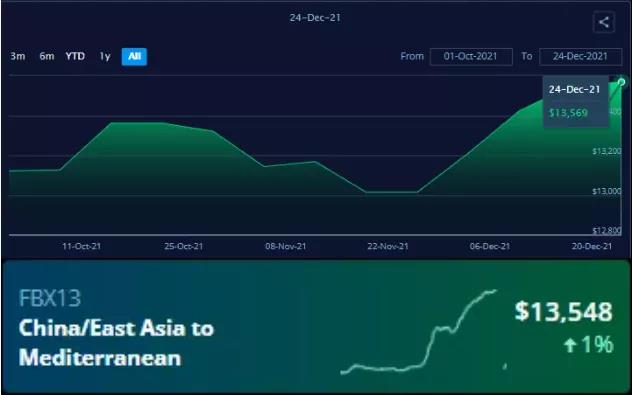Select the 6m time range
This screenshot has width=632, height=395.
coord(47,56)
